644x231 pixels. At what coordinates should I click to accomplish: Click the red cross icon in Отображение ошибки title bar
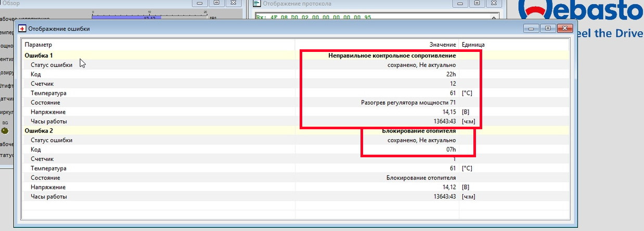point(22,29)
